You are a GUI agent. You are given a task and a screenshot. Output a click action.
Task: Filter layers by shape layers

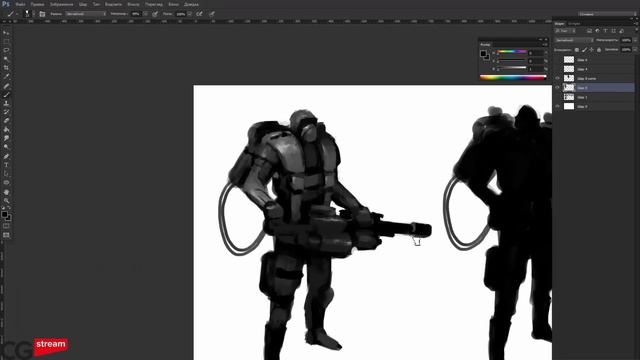(613, 31)
